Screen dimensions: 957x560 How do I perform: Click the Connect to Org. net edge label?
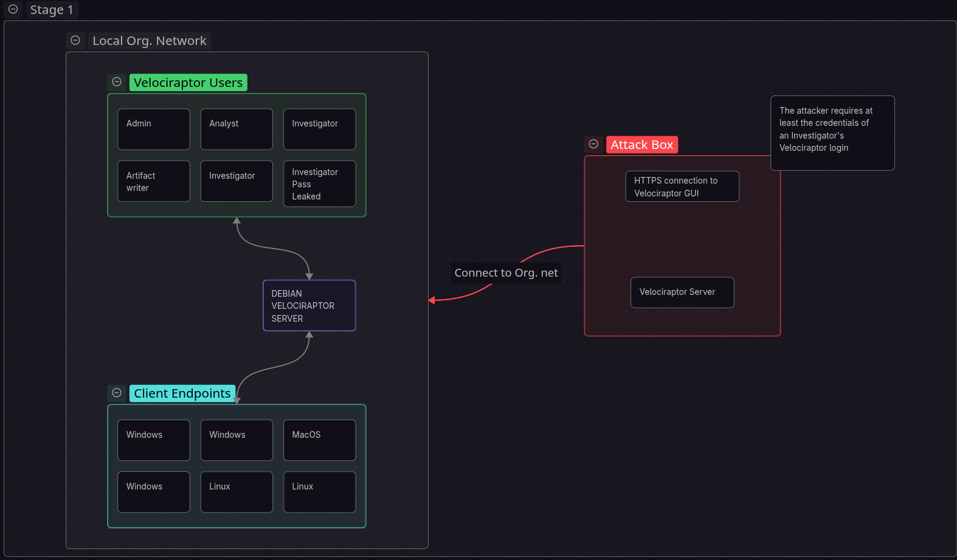[506, 273]
